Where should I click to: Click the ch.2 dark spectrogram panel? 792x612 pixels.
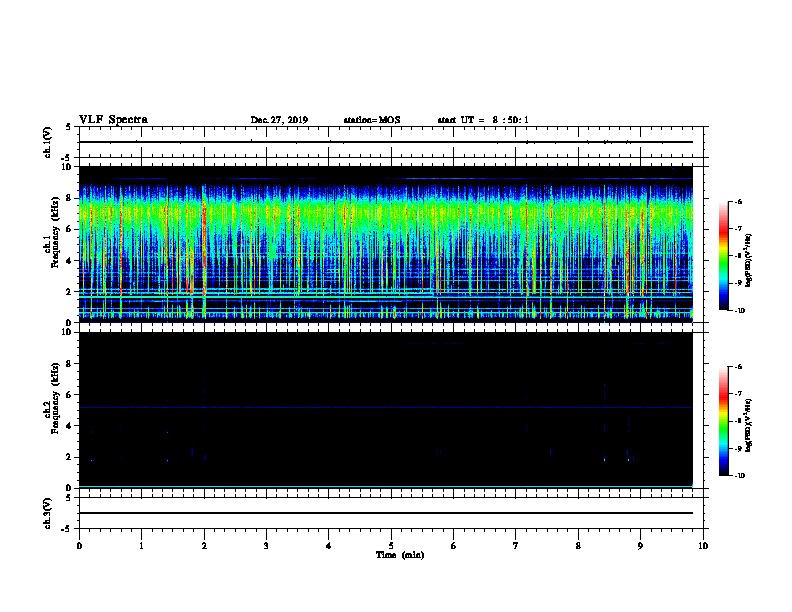[x=386, y=410]
